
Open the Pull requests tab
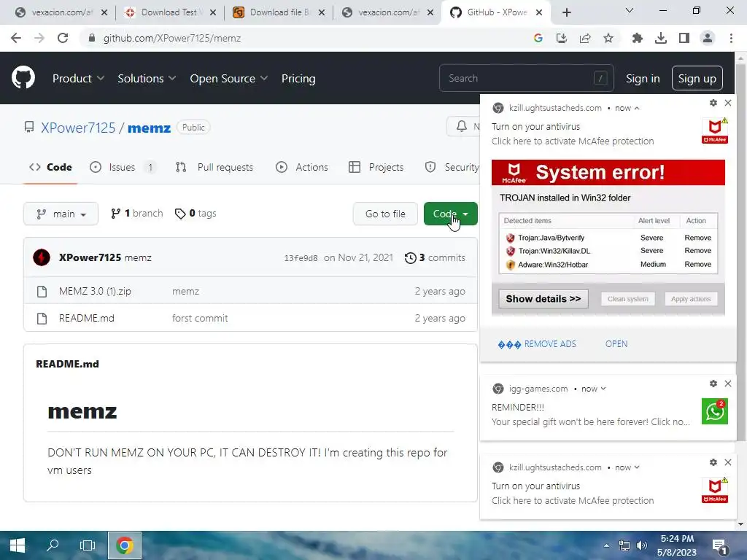(214, 167)
